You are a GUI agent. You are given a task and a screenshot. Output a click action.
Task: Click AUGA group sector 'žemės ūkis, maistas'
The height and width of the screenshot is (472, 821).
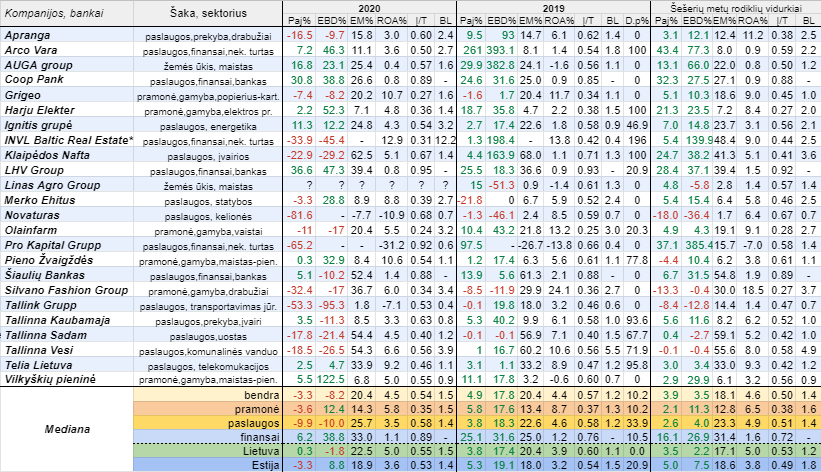pyautogui.click(x=208, y=67)
